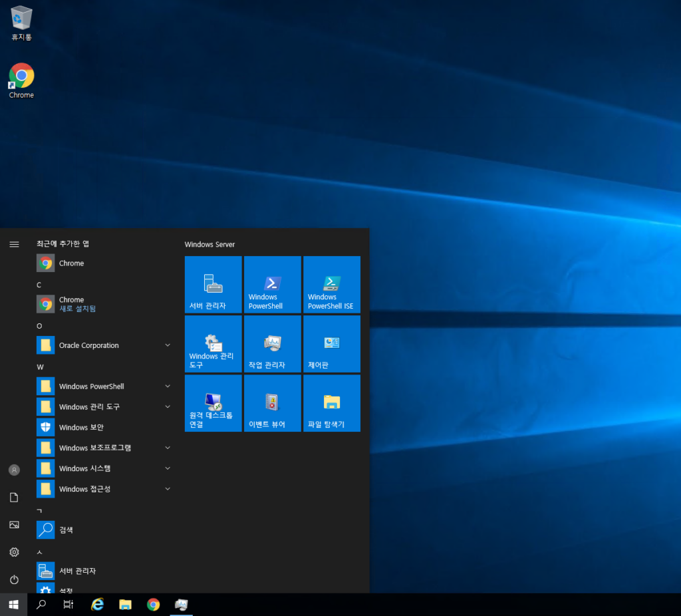This screenshot has width=681, height=616.
Task: Switch to the running app on taskbar
Action: click(181, 605)
